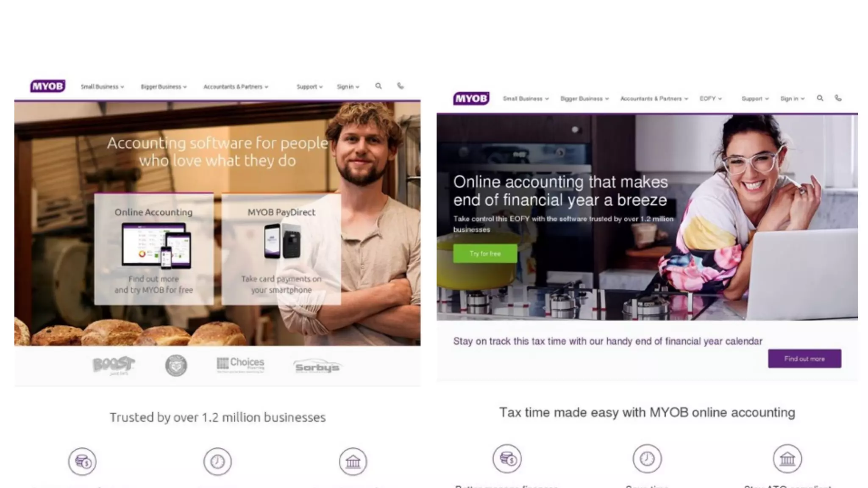Click the MYOB logo on right page

tap(471, 99)
